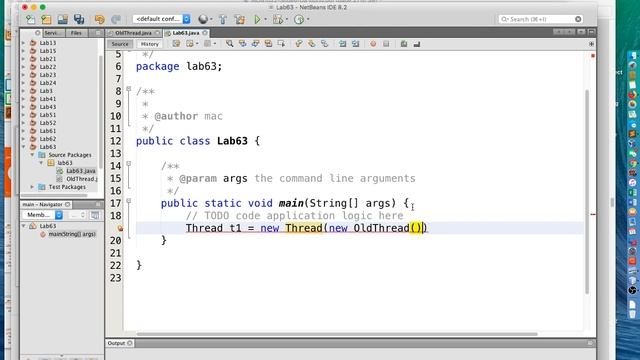Select the Lab63.java editor tab

click(186, 33)
